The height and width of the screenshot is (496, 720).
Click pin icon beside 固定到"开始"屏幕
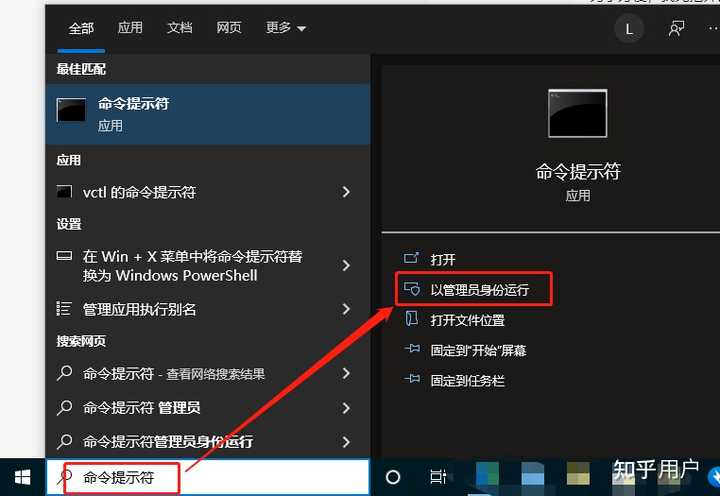[412, 349]
